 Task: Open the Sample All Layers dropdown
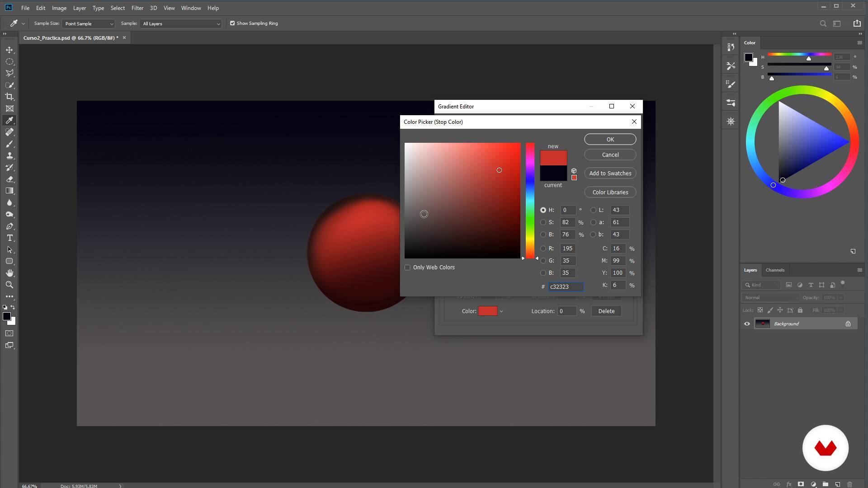coord(181,23)
